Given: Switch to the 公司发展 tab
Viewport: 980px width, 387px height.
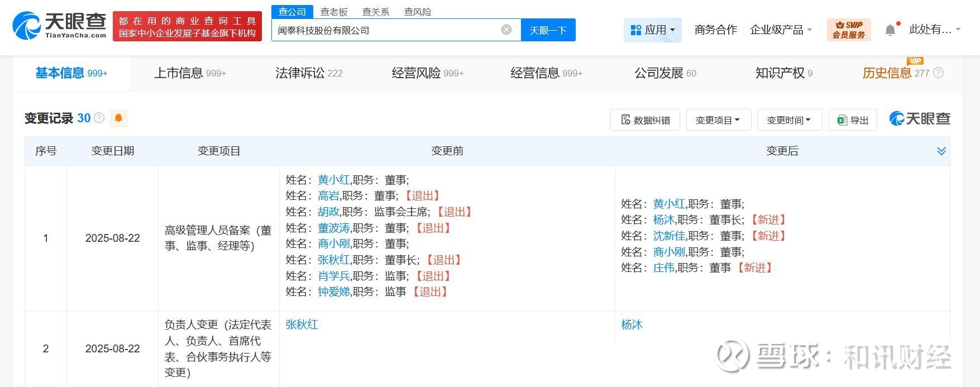Looking at the screenshot, I should point(665,73).
